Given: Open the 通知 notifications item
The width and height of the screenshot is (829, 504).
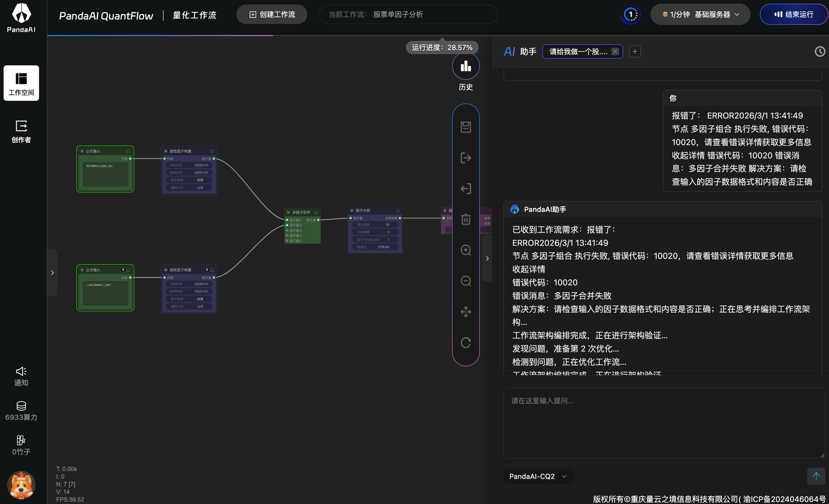Looking at the screenshot, I should click(x=21, y=377).
